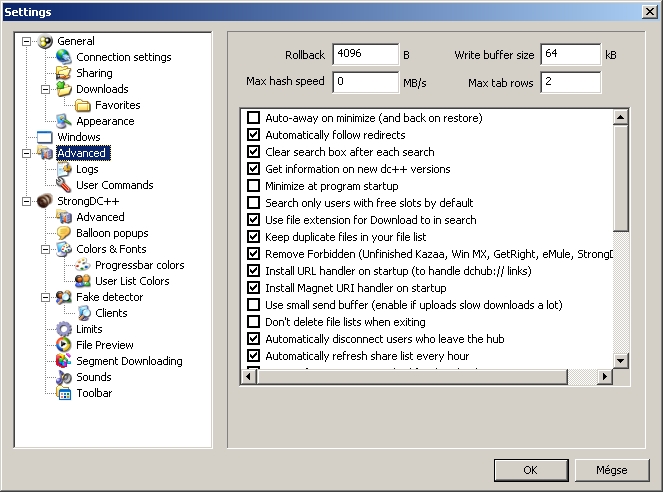The image size is (663, 492).
Task: Enable Auto-away on minimize checkbox
Action: point(253,118)
